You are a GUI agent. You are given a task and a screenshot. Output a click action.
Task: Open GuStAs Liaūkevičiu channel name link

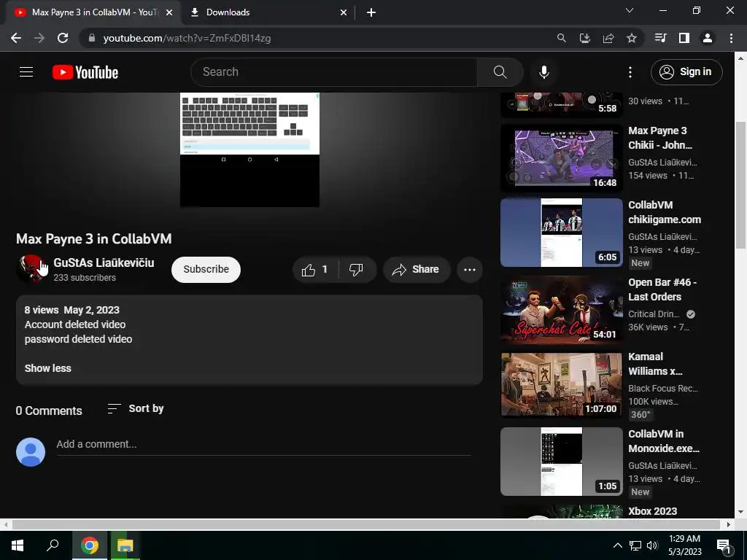click(x=104, y=262)
